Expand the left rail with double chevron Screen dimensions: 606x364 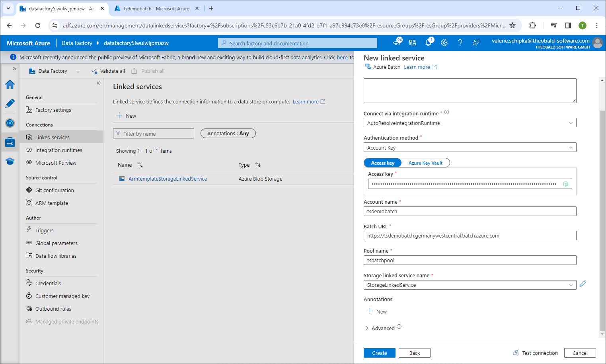pyautogui.click(x=14, y=69)
